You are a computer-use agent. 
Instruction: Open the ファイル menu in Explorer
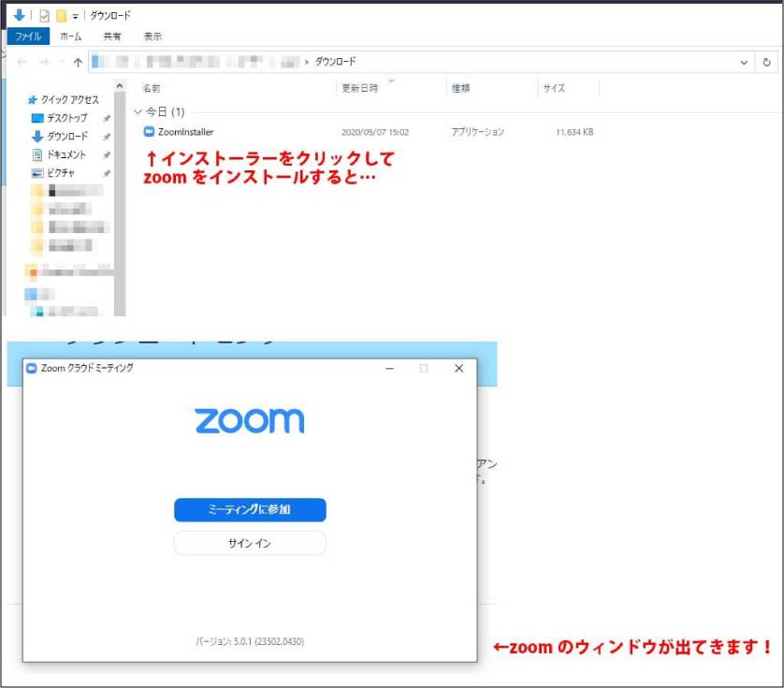28,36
